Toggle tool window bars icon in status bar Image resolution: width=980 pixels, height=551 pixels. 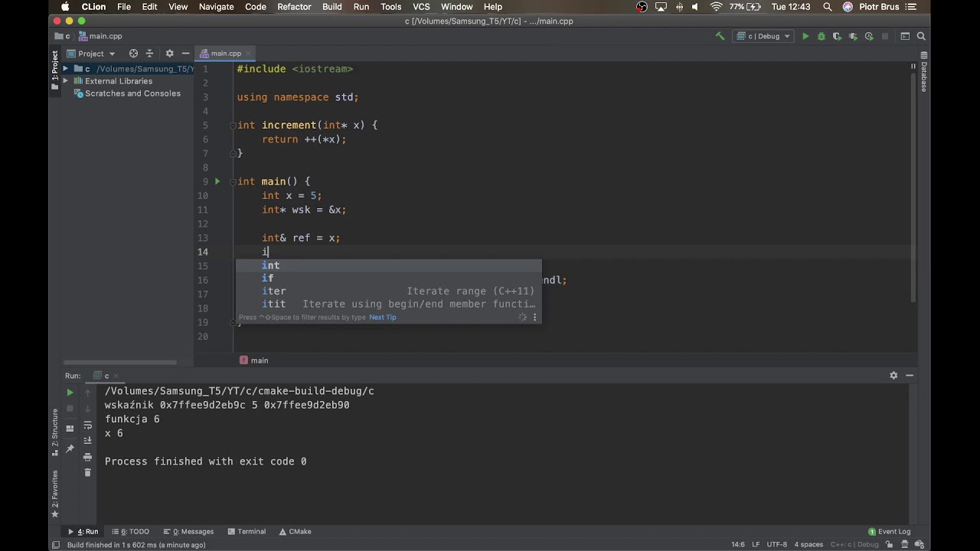(x=55, y=545)
